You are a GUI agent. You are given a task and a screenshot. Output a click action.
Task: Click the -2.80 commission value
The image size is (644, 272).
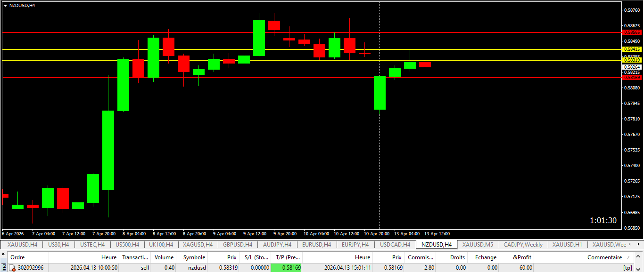(x=428, y=268)
